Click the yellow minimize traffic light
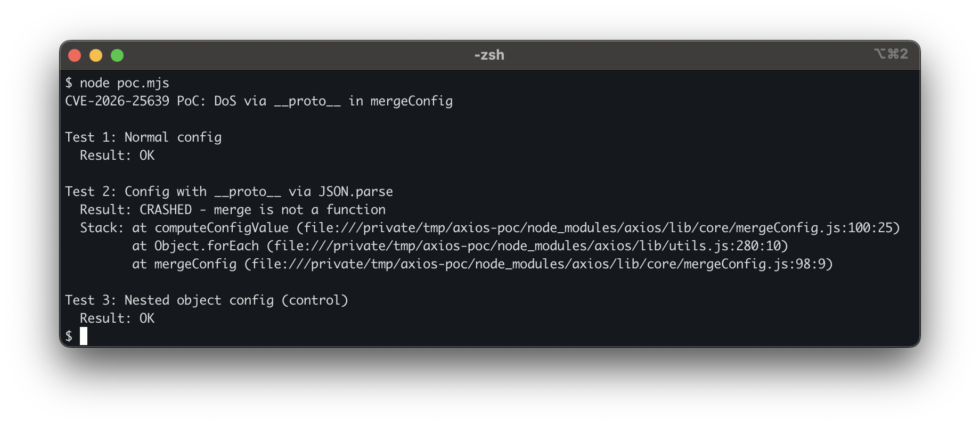This screenshot has width=980, height=426. (x=96, y=55)
